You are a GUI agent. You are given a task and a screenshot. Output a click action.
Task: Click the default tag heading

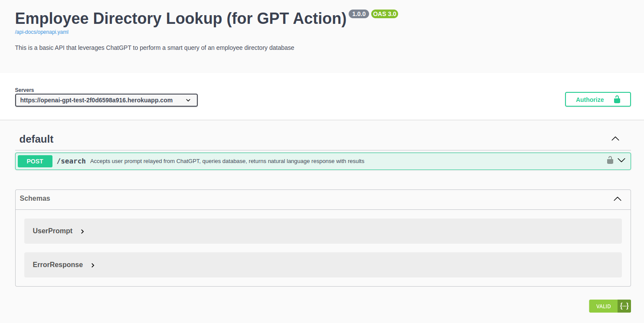coord(36,139)
